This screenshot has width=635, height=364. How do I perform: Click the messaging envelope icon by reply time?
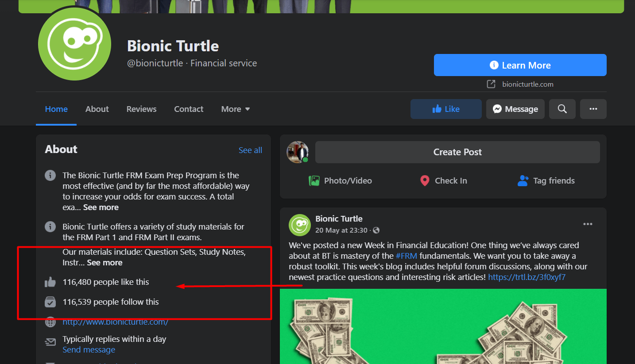(x=50, y=342)
